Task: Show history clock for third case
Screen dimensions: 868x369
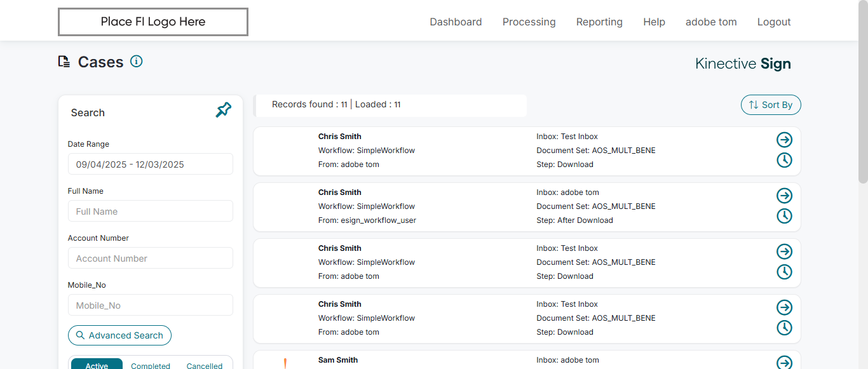Action: [x=785, y=272]
